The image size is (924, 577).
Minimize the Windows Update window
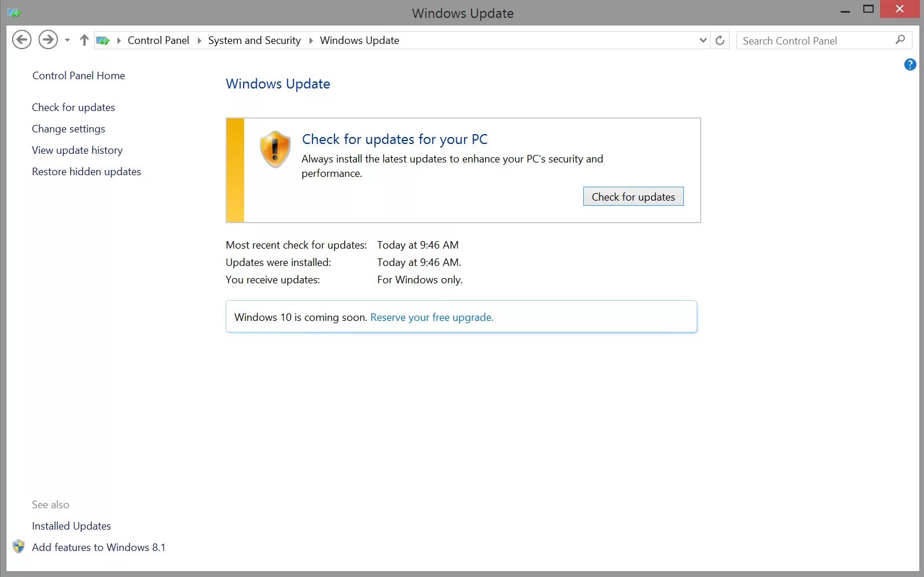click(845, 10)
